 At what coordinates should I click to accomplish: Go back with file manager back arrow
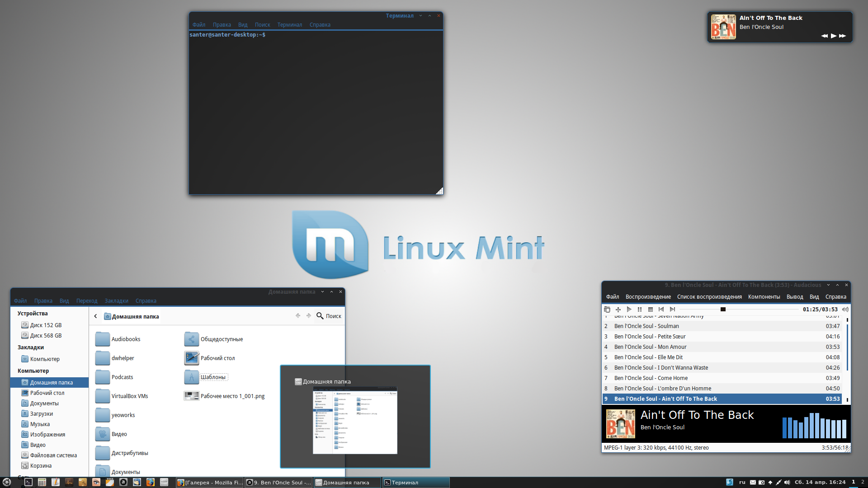(x=298, y=316)
